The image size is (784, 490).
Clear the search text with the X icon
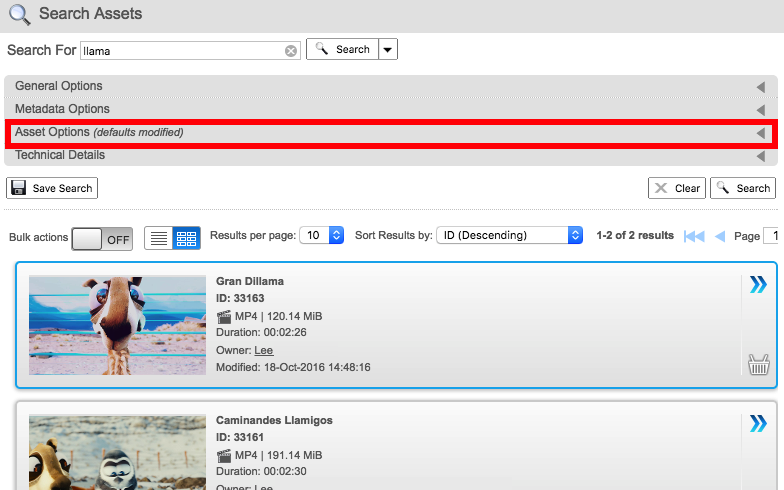[291, 51]
